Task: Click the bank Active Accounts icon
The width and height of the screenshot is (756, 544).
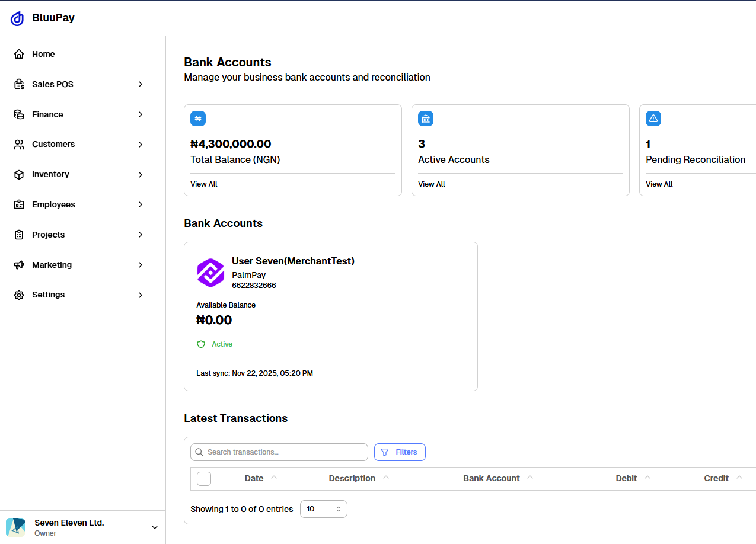Action: pyautogui.click(x=426, y=119)
